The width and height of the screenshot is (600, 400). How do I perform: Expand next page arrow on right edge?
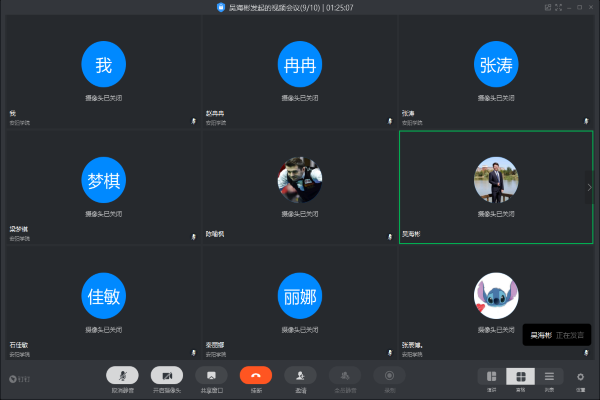[x=590, y=187]
